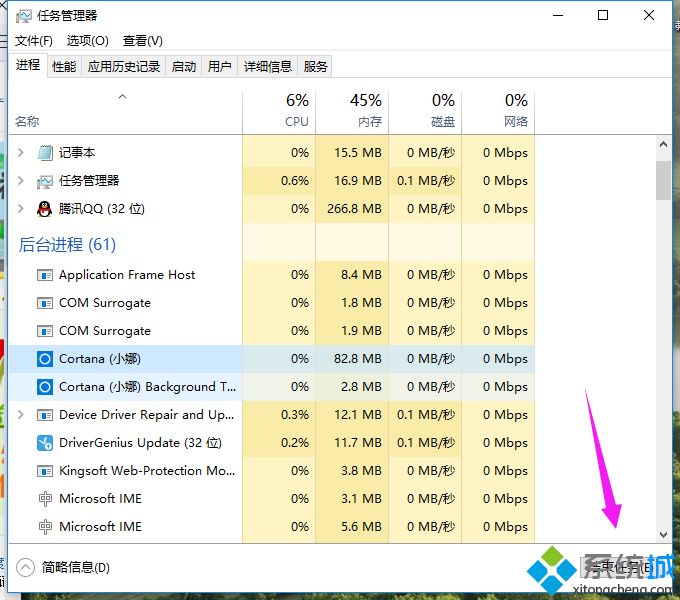680x600 pixels.
Task: Click the Microsoft IME icon (5.6 MB row)
Action: point(45,527)
